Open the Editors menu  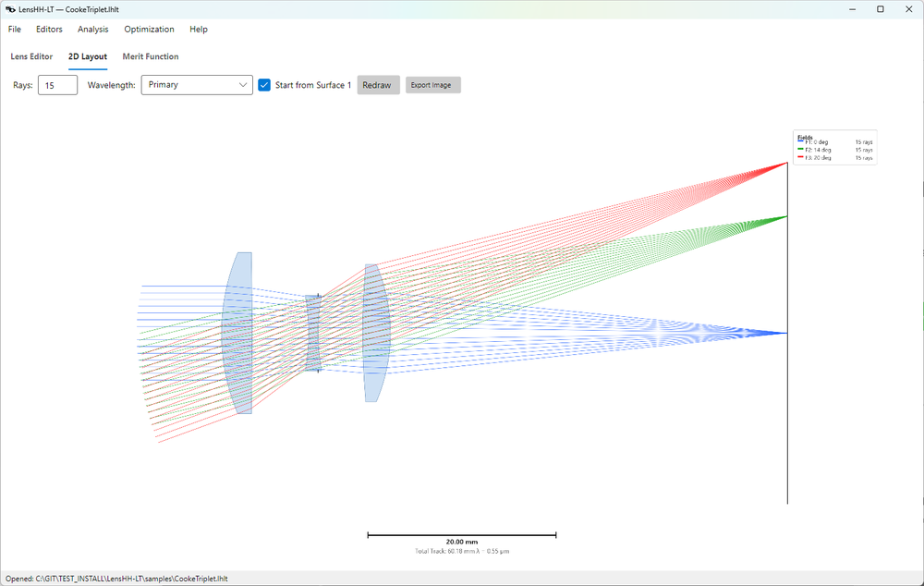point(49,29)
